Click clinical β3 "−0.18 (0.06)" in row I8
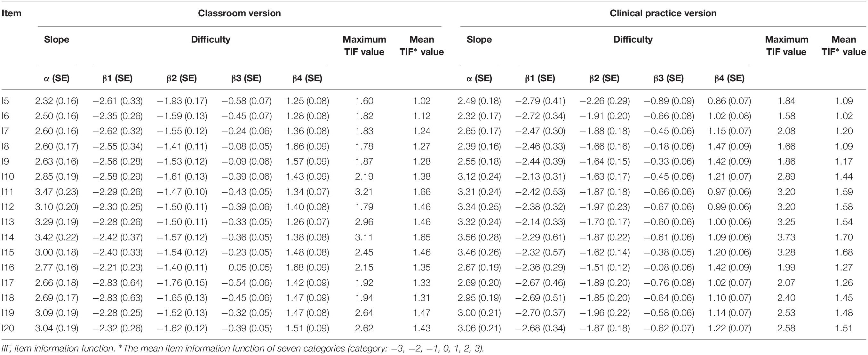 (x=669, y=146)
